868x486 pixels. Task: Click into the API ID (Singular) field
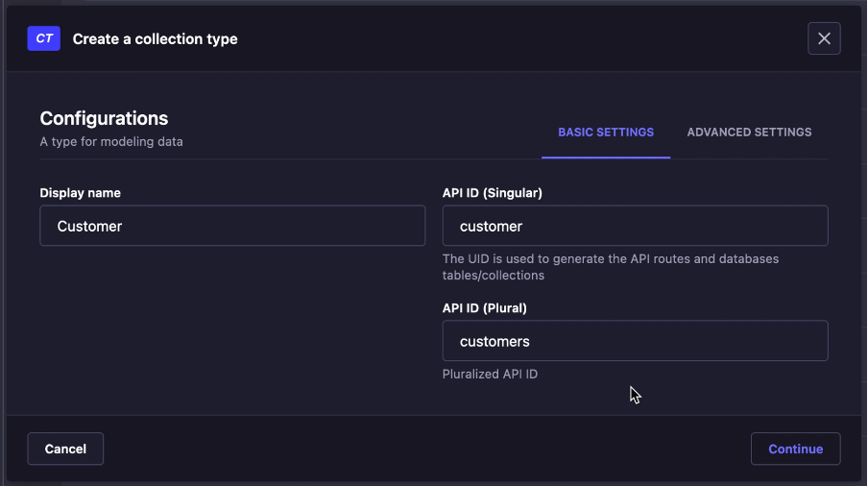pyautogui.click(x=635, y=226)
